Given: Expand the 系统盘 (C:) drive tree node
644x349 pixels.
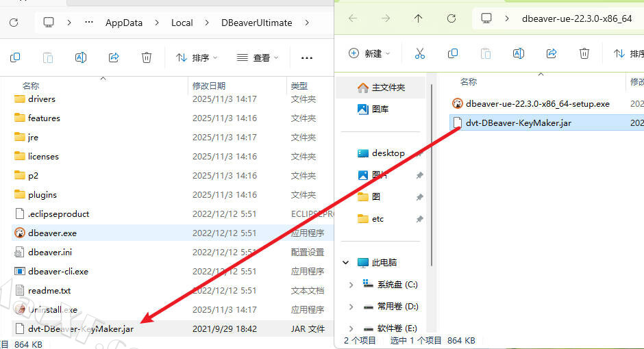Looking at the screenshot, I should tap(351, 285).
